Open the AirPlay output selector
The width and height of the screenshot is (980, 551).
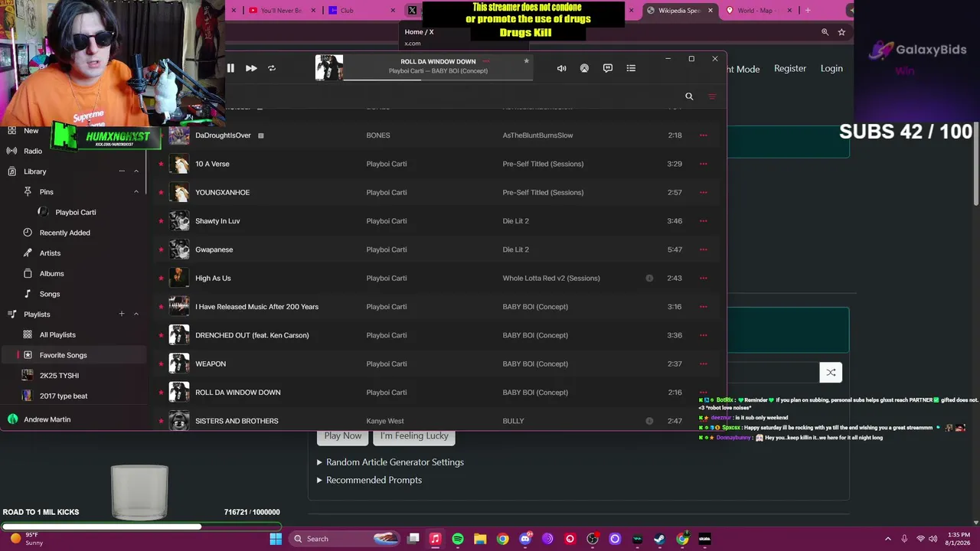(x=584, y=68)
